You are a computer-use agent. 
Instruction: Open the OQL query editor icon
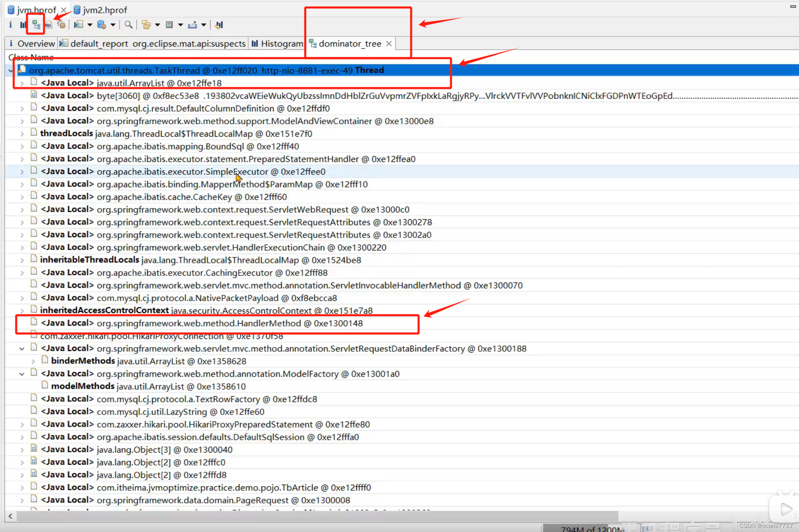[x=49, y=25]
